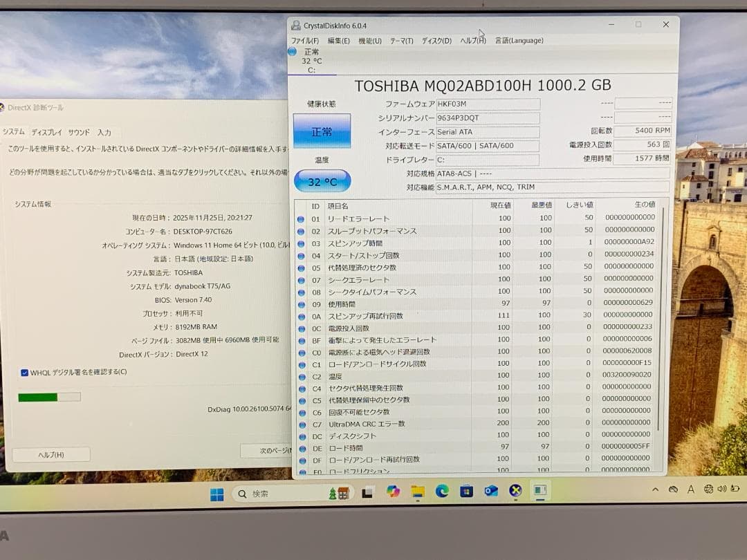The height and width of the screenshot is (560, 747).
Task: Click the blue 正常 health status button
Action: tap(322, 131)
